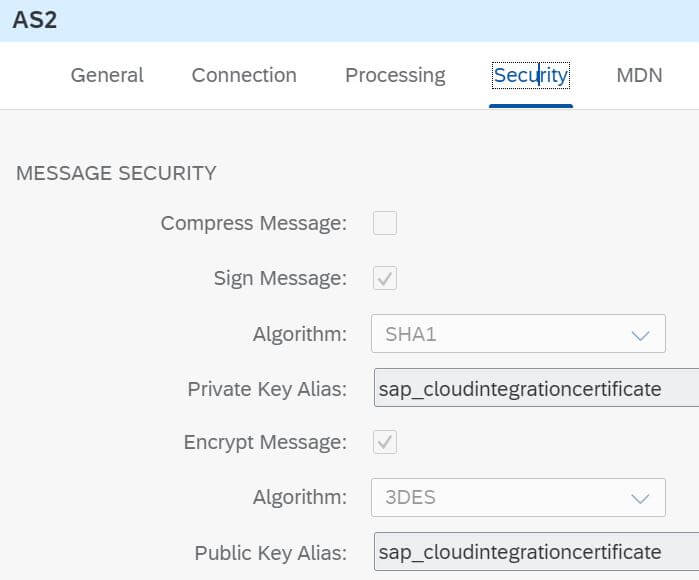This screenshot has width=699, height=580.
Task: Select the Security tab
Action: pos(530,75)
